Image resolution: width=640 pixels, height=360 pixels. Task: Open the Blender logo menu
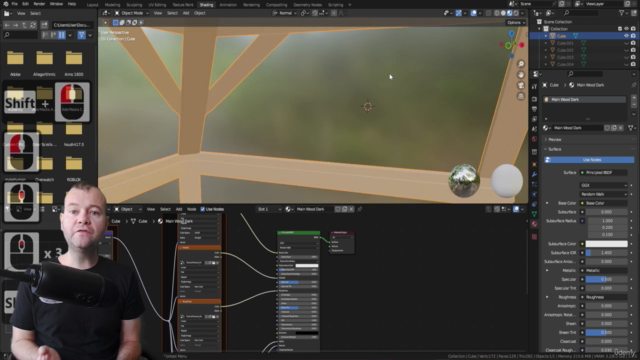pos(5,4)
